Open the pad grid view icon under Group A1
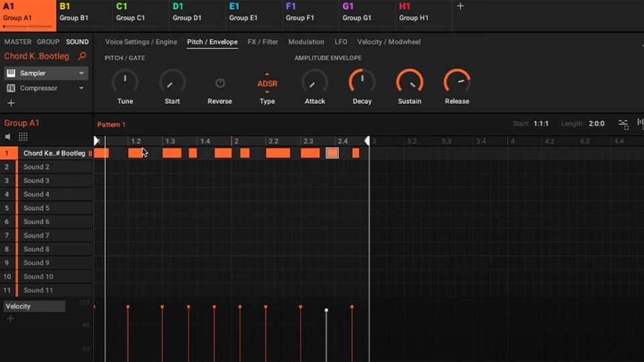Image resolution: width=644 pixels, height=362 pixels. [x=23, y=137]
